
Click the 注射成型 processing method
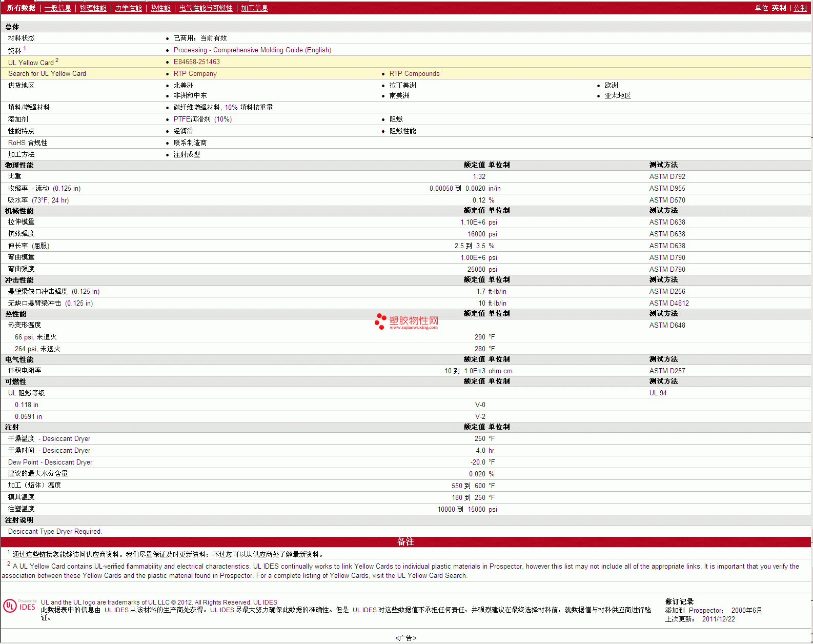click(x=187, y=154)
